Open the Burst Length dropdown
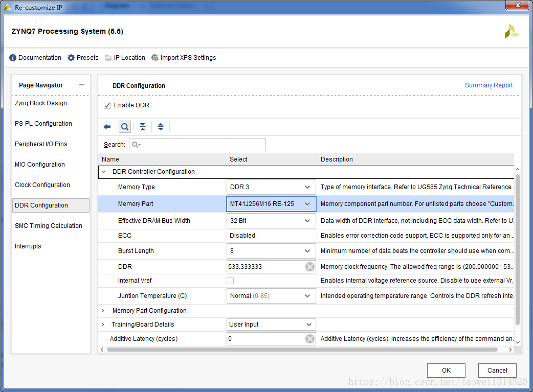This screenshot has height=392, width=533. 307,251
